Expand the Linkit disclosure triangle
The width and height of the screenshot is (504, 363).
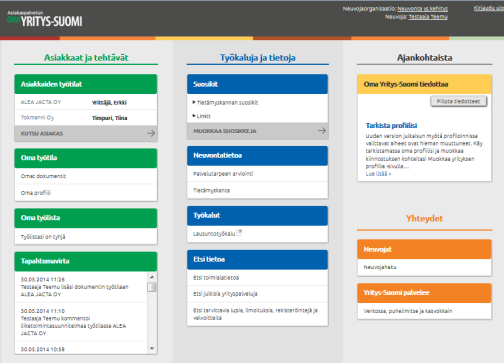click(x=194, y=116)
